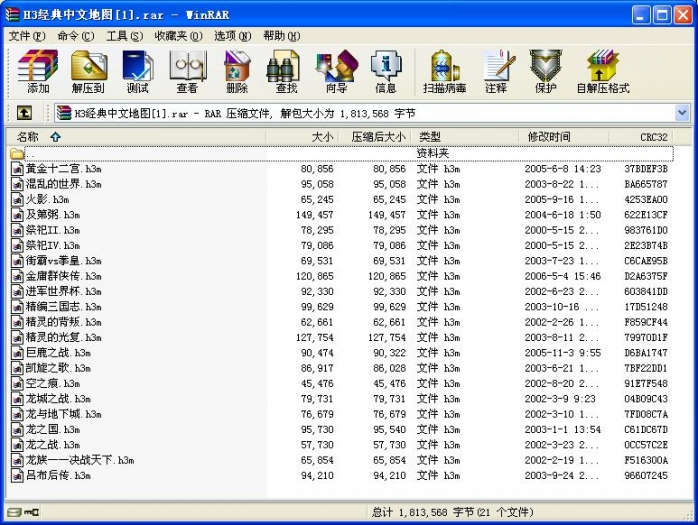Select the file 龙城之战.h3m
698x525 pixels.
click(x=58, y=399)
